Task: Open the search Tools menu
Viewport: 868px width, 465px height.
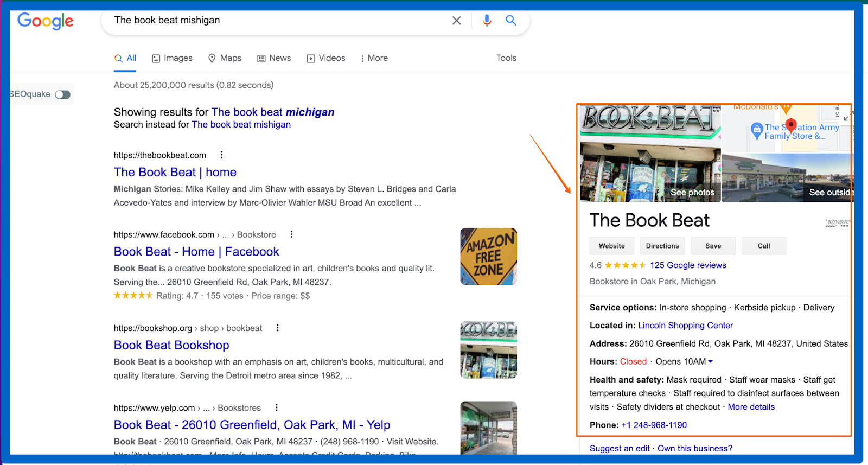Action: [x=506, y=58]
